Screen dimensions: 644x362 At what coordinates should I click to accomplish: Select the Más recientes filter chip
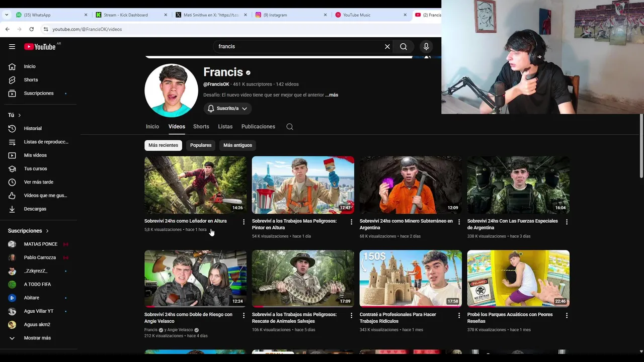coord(163,145)
